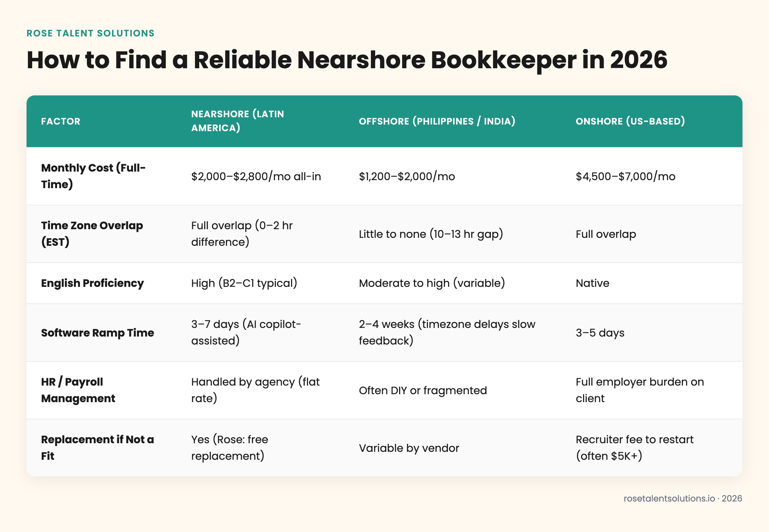Click the 'Software Ramp Time' row label
The image size is (769, 532).
coord(97,333)
